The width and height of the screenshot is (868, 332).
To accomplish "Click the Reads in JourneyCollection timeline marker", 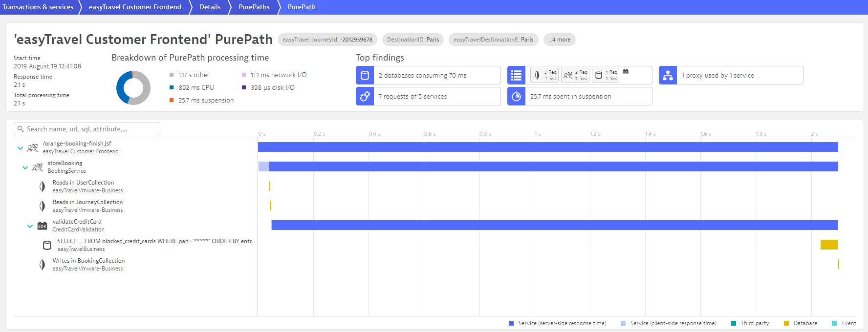I will [x=270, y=206].
